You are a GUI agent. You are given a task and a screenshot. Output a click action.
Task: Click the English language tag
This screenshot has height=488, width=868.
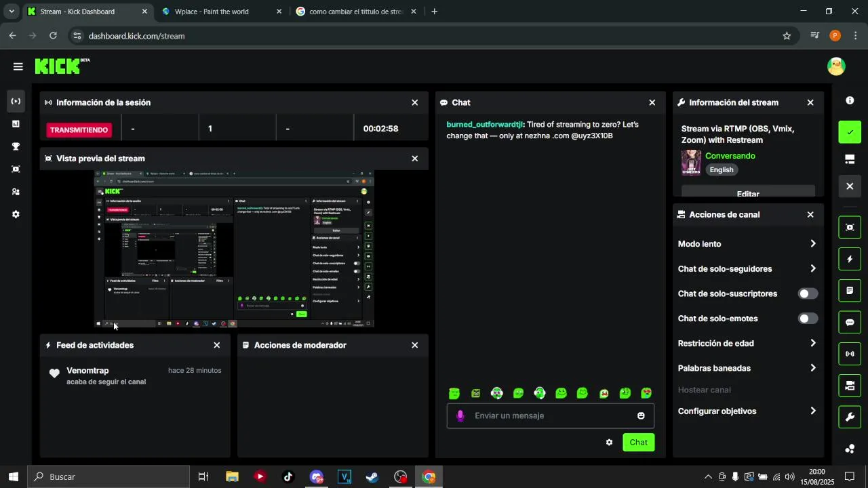pos(722,170)
